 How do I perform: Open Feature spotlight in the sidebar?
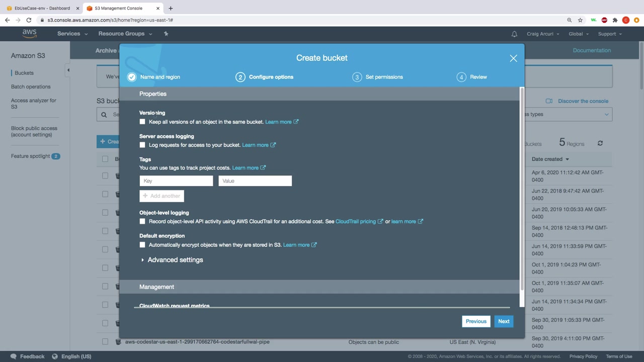pyautogui.click(x=31, y=156)
